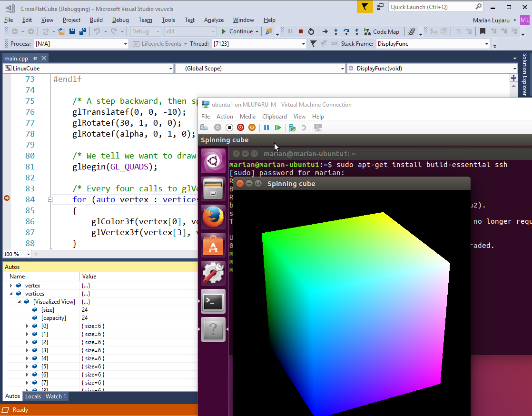Open the Debug menu
Image resolution: width=532 pixels, height=416 pixels.
point(120,20)
